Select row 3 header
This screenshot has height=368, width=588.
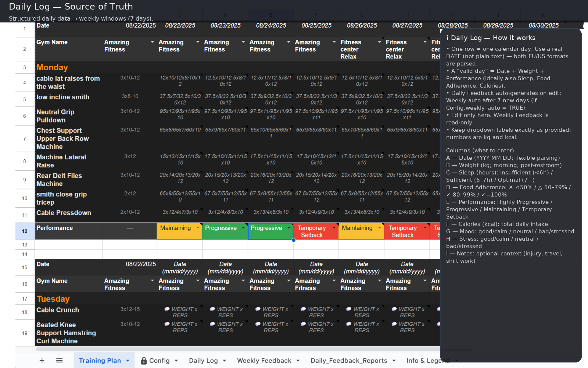pyautogui.click(x=25, y=67)
